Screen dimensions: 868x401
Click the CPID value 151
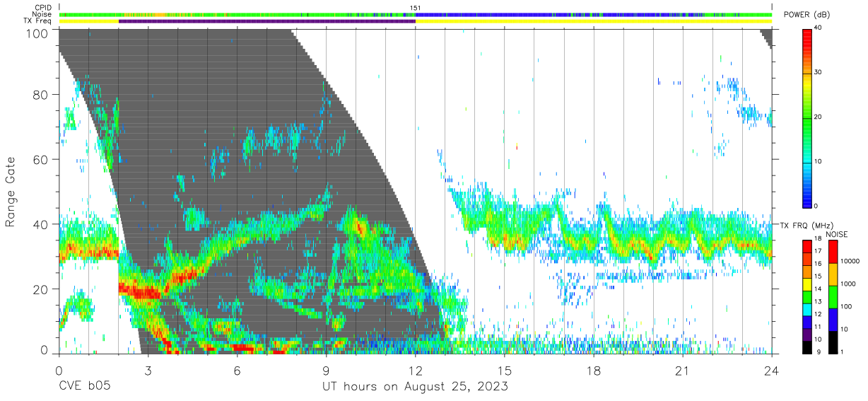coord(415,8)
